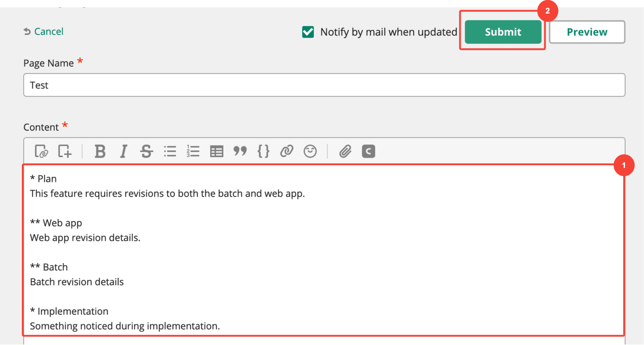The image size is (644, 345).
Task: Click inside the Content text area
Action: [x=322, y=251]
